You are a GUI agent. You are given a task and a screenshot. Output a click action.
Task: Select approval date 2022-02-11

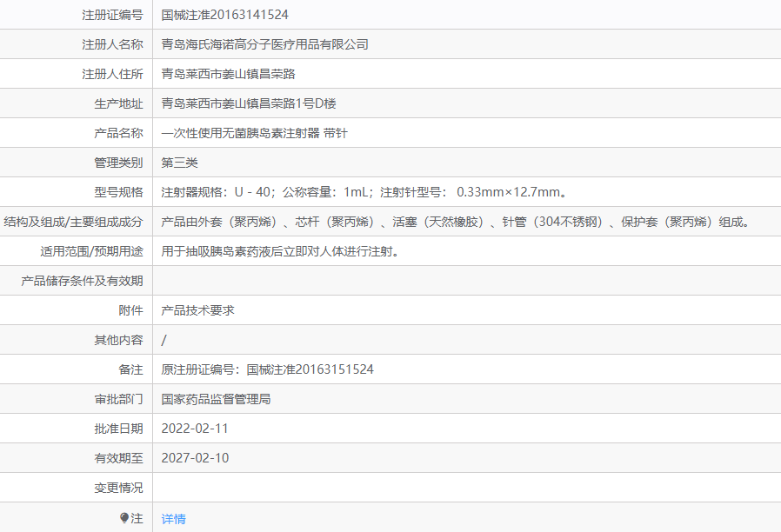tap(195, 429)
